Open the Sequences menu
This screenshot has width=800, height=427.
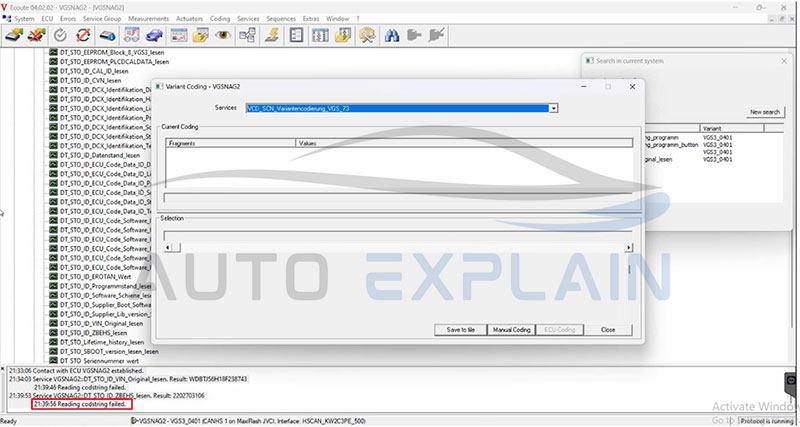[281, 19]
